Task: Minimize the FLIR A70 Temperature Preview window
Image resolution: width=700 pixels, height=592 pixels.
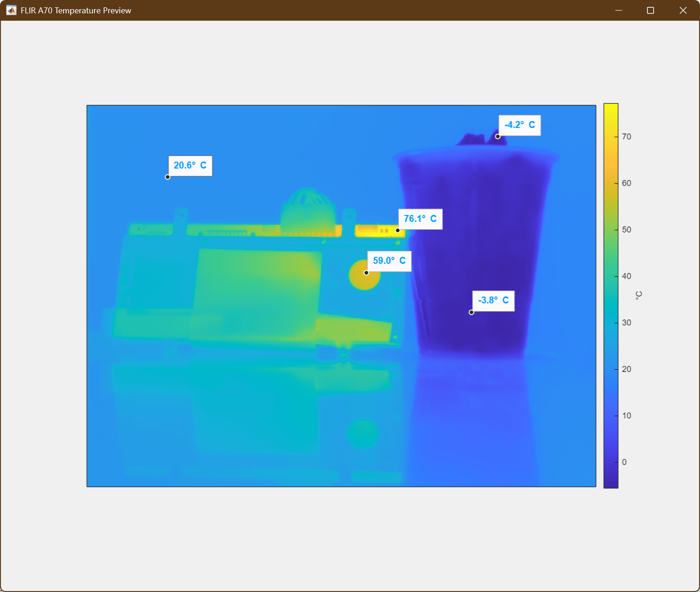Action: coord(618,10)
